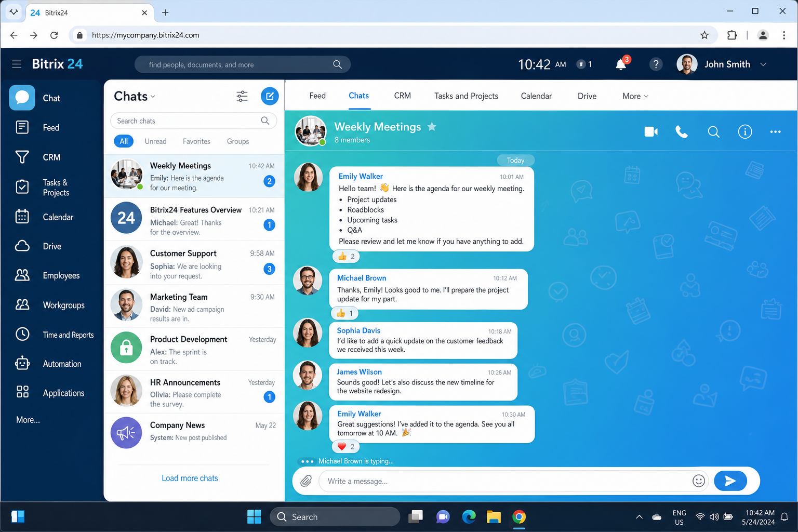Viewport: 798px width, 532px height.
Task: Open Automation robot icon in sidebar
Action: (x=22, y=364)
